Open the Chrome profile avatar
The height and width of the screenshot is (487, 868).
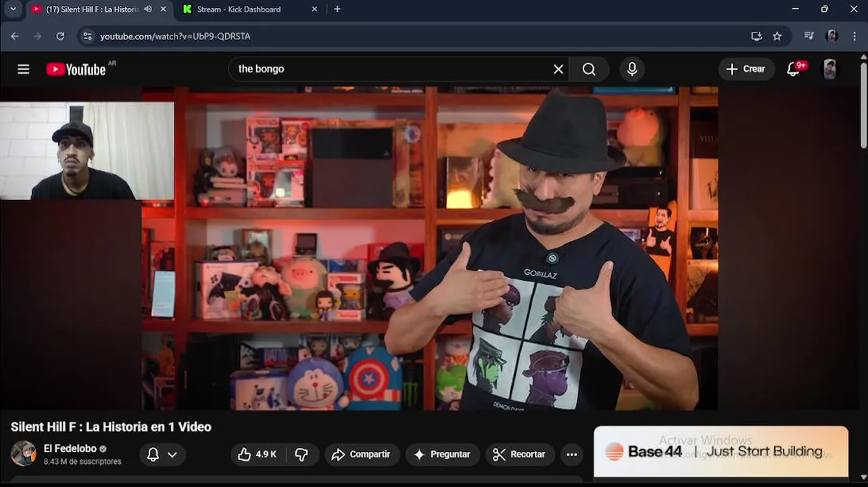tap(832, 37)
